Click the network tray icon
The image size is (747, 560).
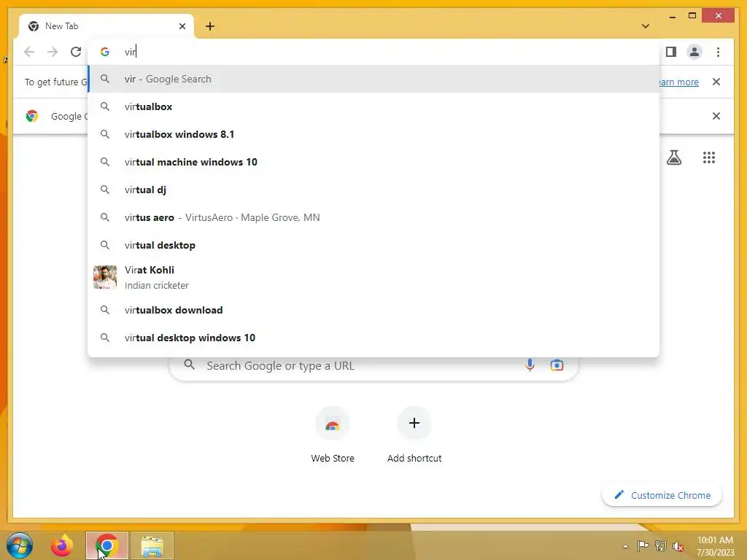pyautogui.click(x=661, y=545)
